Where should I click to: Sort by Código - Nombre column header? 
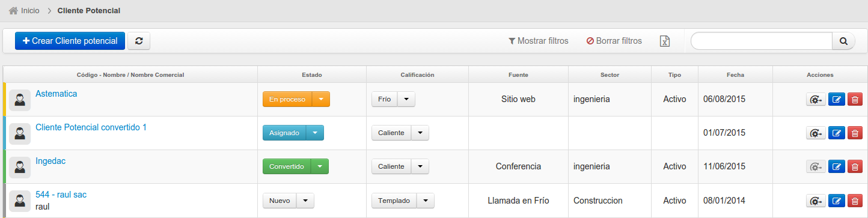130,75
